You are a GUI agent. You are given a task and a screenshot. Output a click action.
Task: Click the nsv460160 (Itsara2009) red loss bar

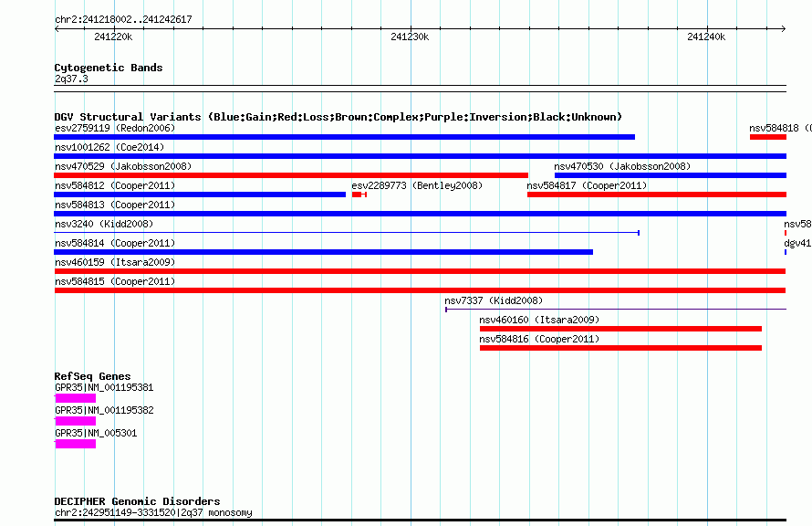(x=621, y=329)
